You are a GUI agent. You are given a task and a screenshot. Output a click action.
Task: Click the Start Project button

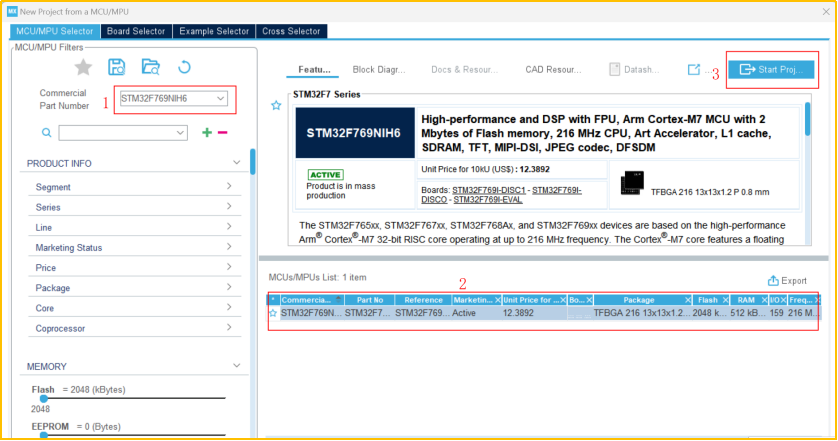point(771,69)
